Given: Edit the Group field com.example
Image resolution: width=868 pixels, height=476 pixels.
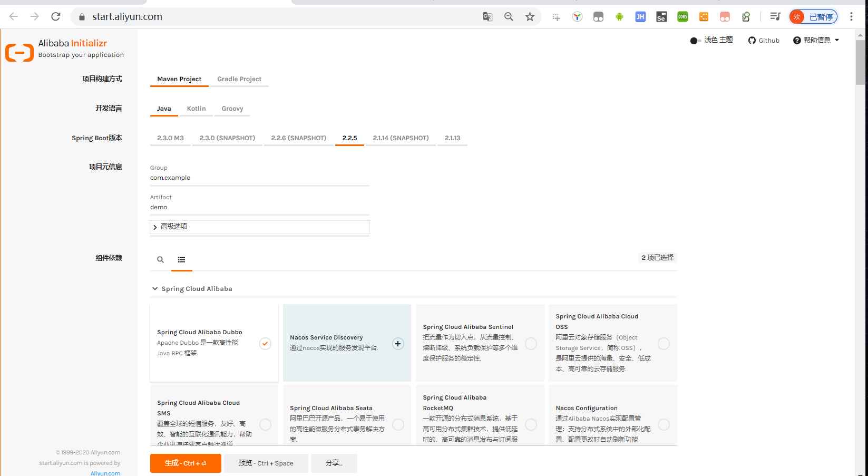Looking at the screenshot, I should pos(260,178).
